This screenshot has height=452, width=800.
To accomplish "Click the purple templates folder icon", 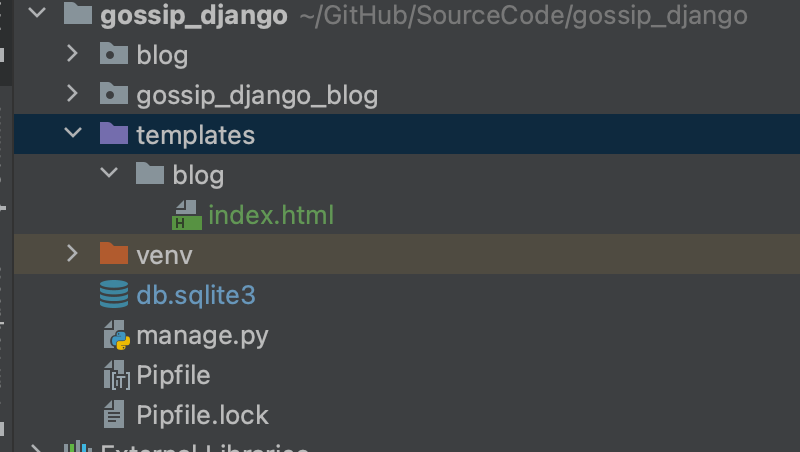I will pos(114,134).
